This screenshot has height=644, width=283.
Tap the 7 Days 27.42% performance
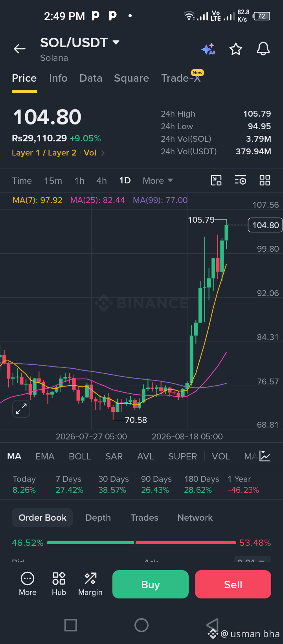tap(69, 485)
